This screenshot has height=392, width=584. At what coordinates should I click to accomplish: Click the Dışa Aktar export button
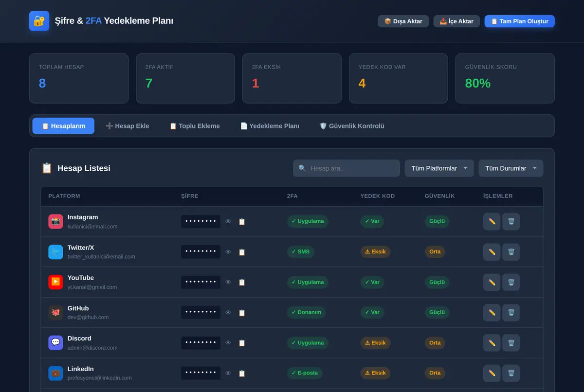pos(403,21)
